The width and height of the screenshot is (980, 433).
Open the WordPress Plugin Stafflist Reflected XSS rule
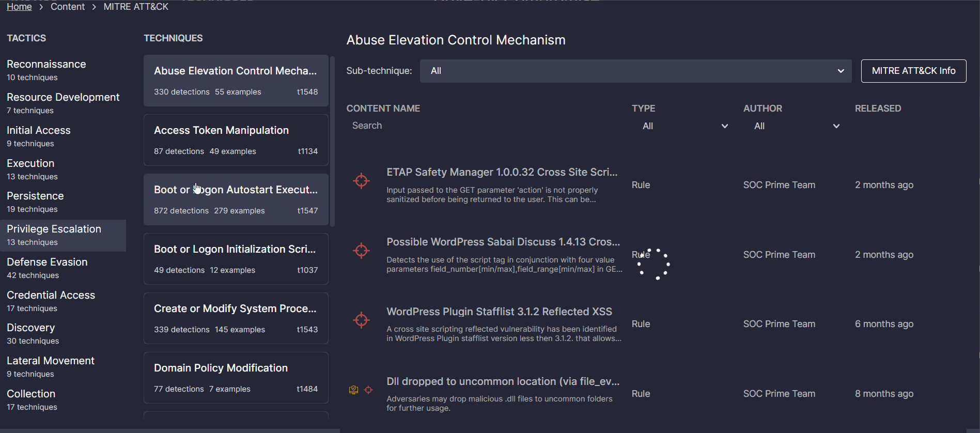pyautogui.click(x=499, y=312)
